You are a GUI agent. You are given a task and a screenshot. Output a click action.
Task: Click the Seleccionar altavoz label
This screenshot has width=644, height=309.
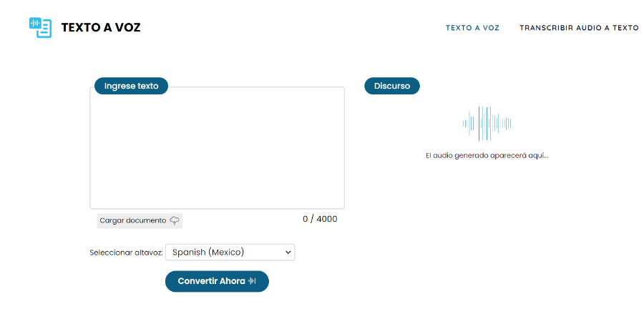tap(126, 252)
